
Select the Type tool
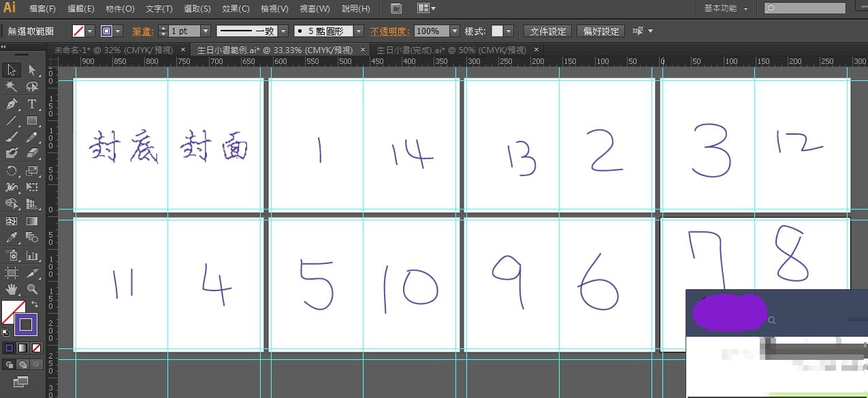[x=32, y=104]
